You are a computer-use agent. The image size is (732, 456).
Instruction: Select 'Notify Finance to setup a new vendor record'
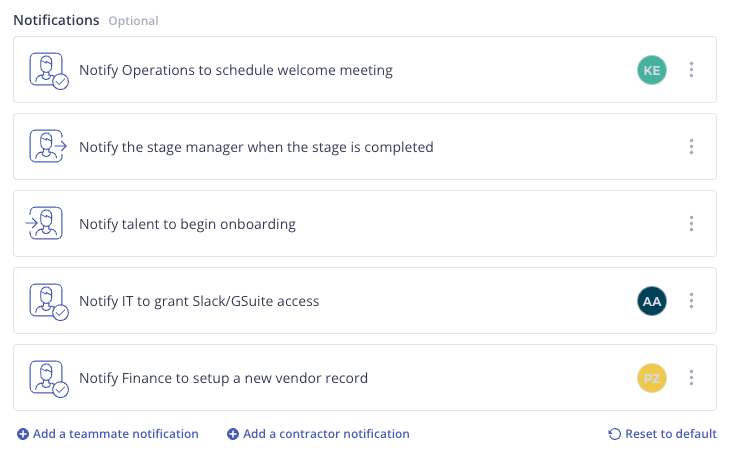pos(365,378)
